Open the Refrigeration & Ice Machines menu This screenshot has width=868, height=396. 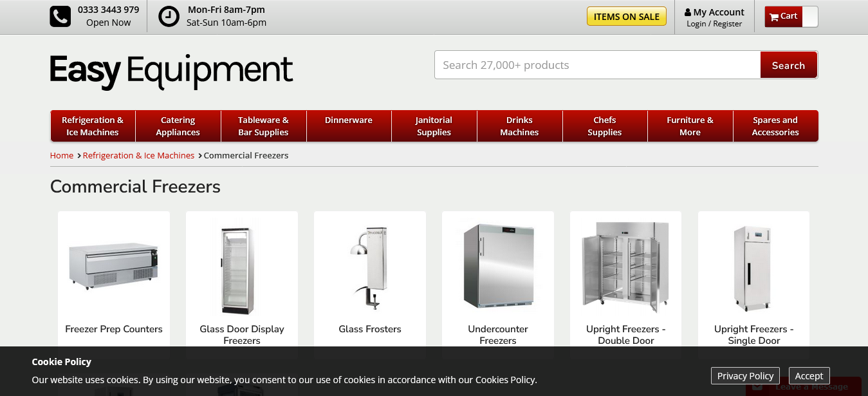93,126
